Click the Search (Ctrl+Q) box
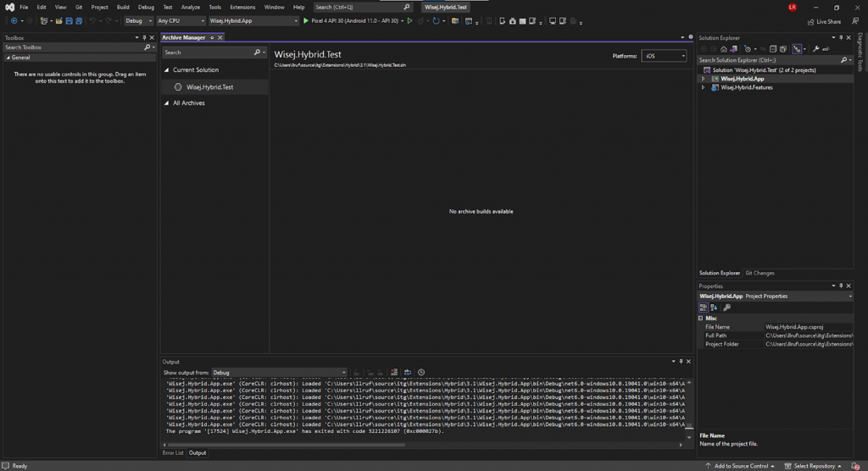The image size is (868, 471). pyautogui.click(x=363, y=7)
